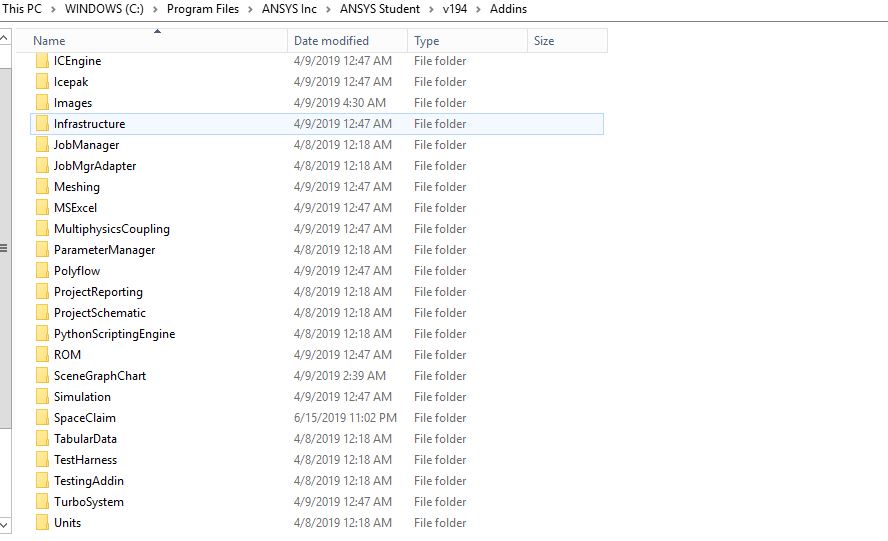The width and height of the screenshot is (888, 541).
Task: Expand the chevron after v194
Action: pos(479,10)
